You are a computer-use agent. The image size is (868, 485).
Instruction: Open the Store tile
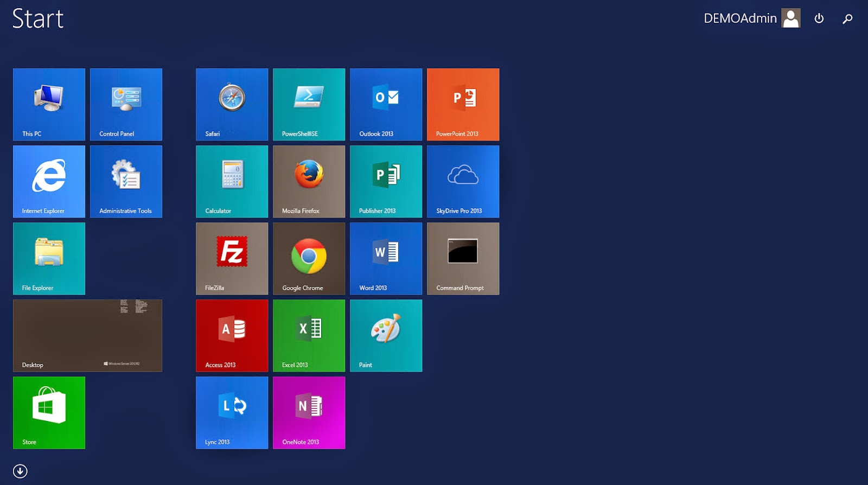(x=49, y=412)
